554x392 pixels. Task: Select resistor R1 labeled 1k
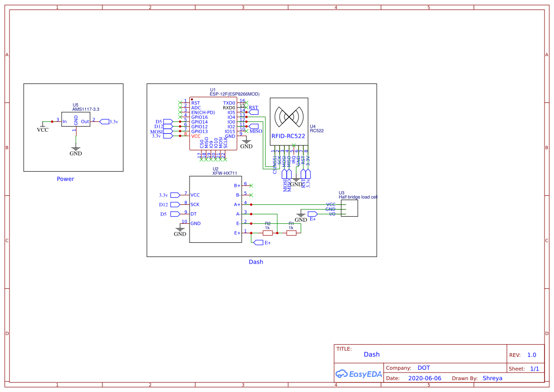pos(291,232)
